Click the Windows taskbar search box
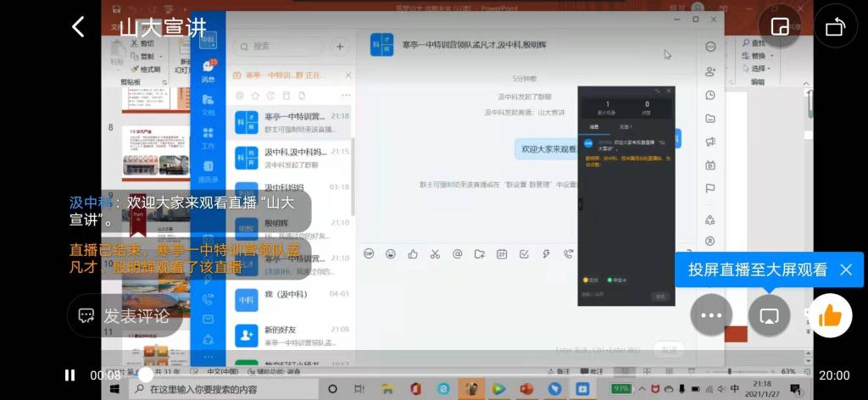 click(x=224, y=389)
